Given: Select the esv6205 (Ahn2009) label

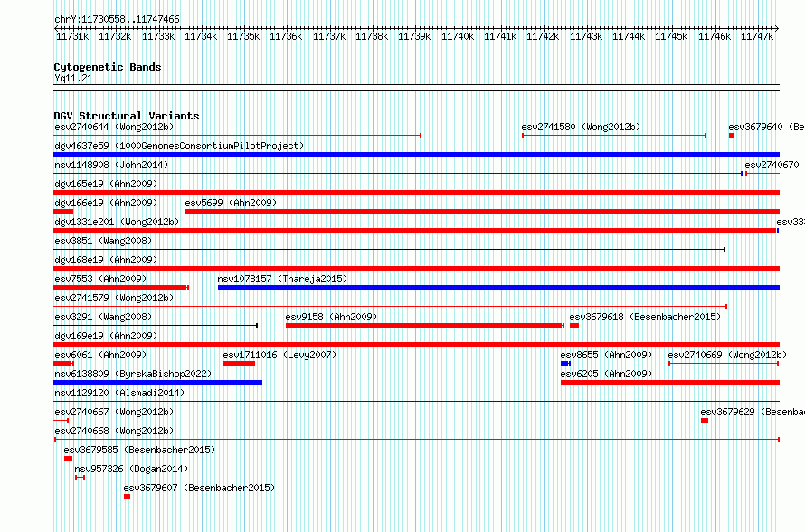Looking at the screenshot, I should tap(606, 374).
